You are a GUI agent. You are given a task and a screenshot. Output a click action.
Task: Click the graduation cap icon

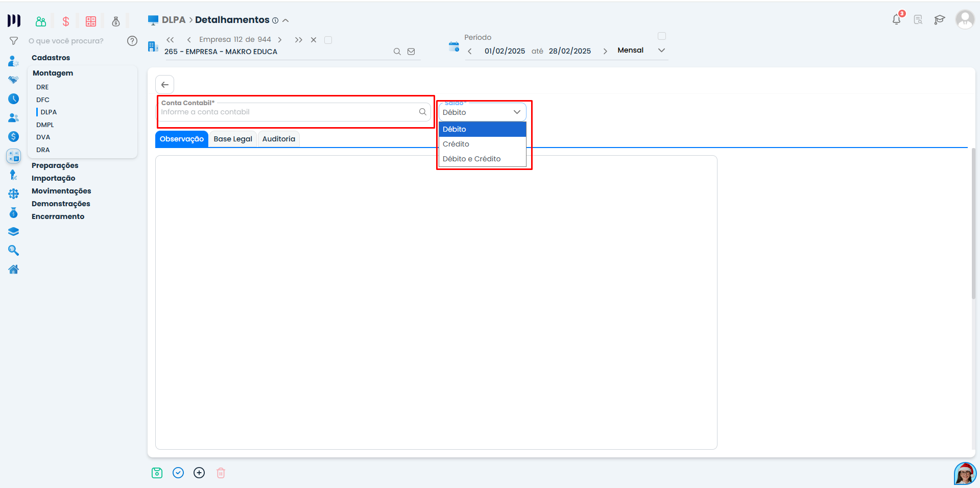click(x=939, y=20)
